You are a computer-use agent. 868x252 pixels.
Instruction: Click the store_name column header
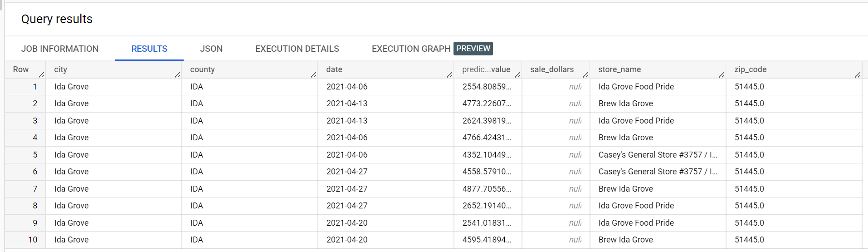pyautogui.click(x=619, y=69)
